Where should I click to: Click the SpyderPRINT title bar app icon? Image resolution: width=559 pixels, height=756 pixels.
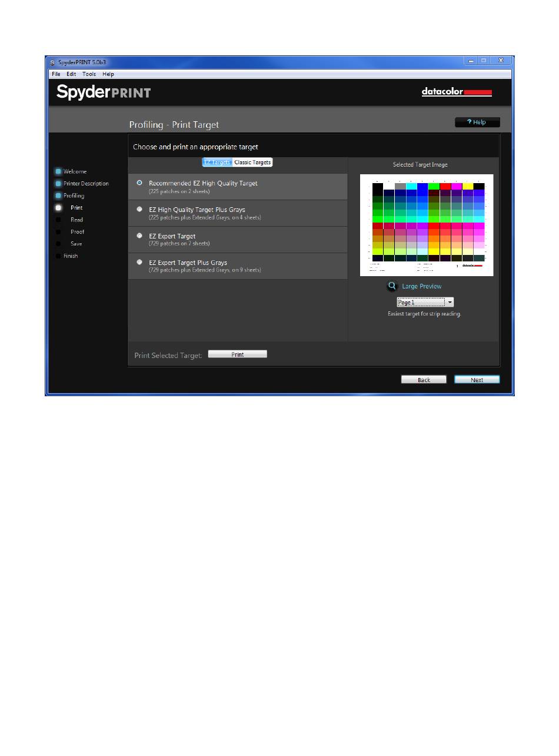point(52,62)
